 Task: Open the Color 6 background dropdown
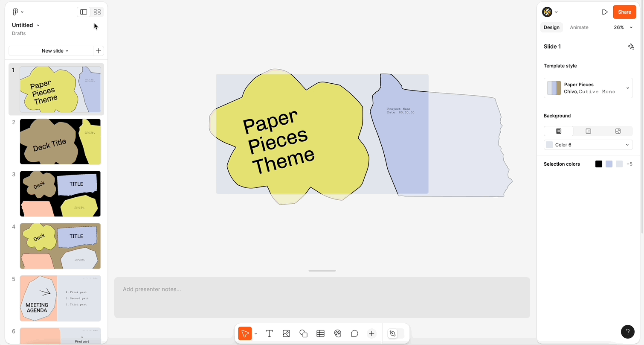coord(588,145)
